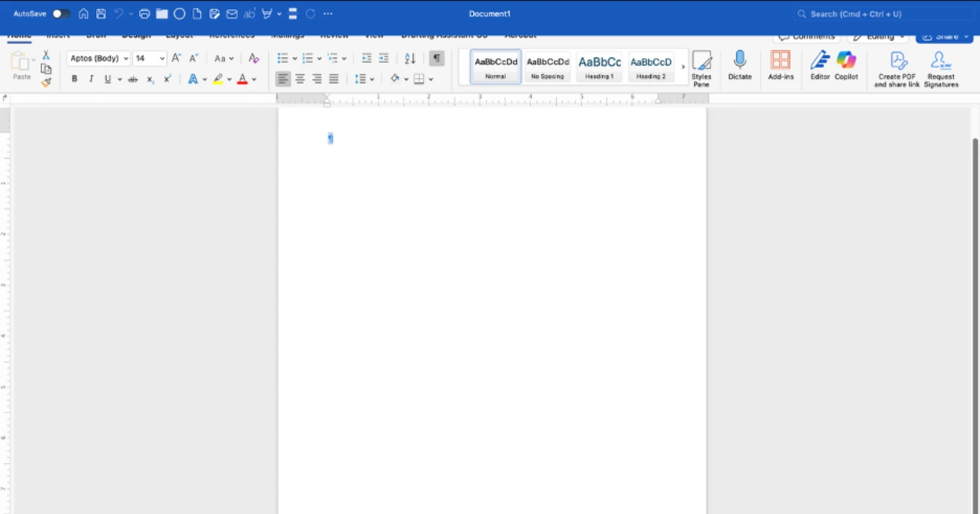This screenshot has height=514, width=980.
Task: Apply the Heading 1 style
Action: click(599, 66)
